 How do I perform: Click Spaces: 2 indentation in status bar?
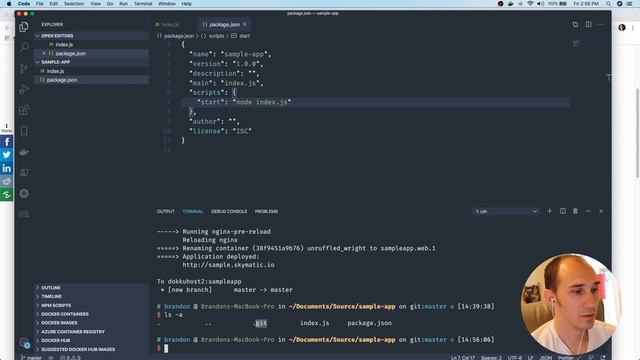[x=491, y=358]
